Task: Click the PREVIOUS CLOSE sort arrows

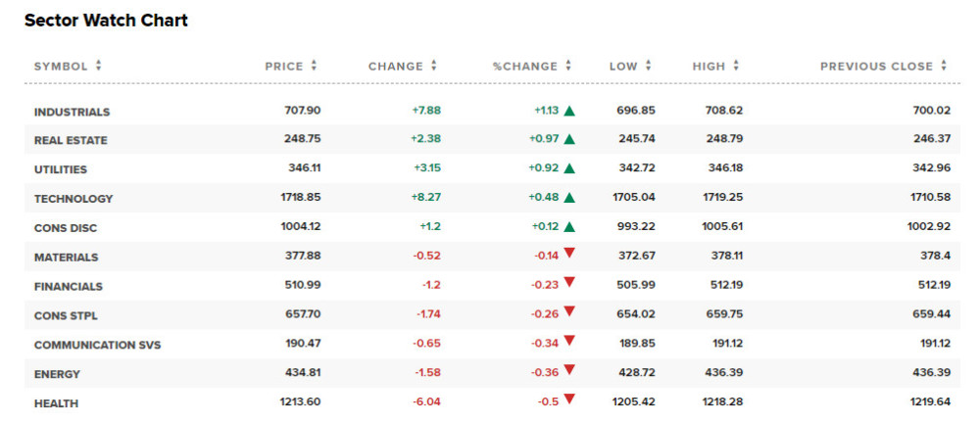Action: coord(944,67)
